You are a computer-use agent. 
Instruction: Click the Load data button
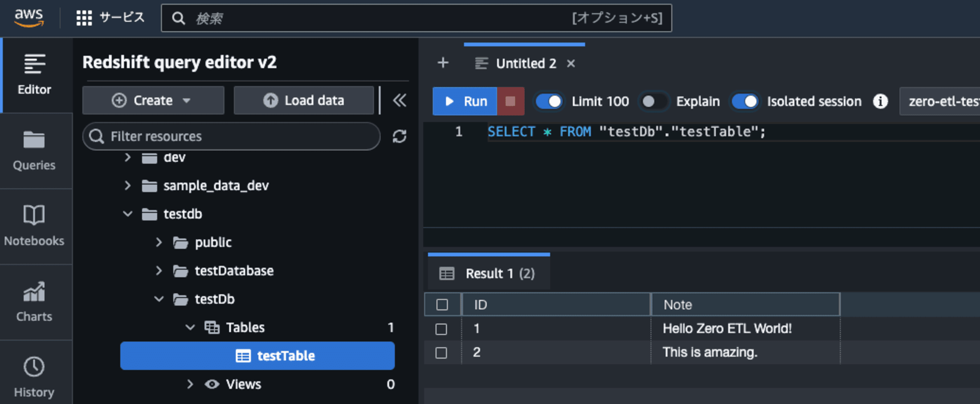click(x=304, y=100)
